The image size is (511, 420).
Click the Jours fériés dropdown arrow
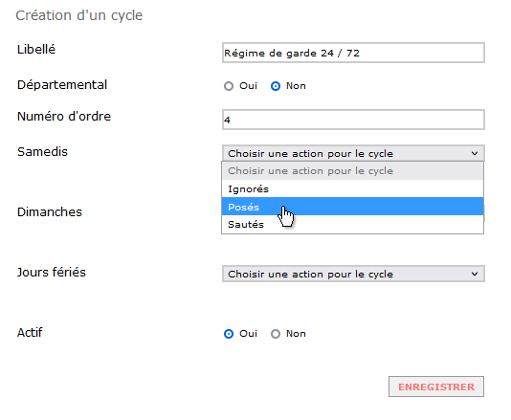475,274
